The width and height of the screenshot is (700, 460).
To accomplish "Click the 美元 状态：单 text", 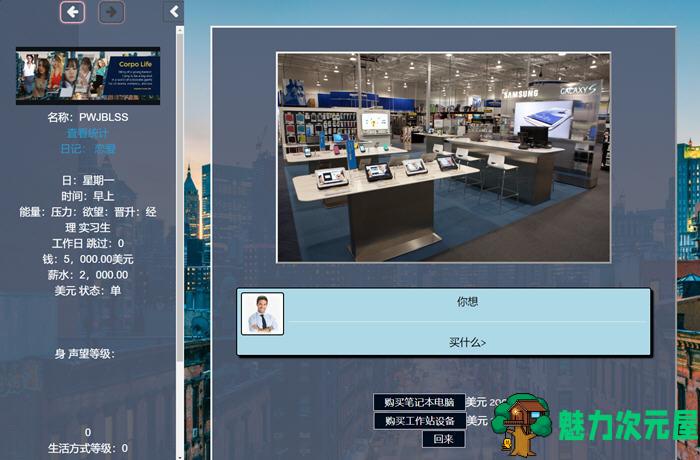I will [x=88, y=291].
